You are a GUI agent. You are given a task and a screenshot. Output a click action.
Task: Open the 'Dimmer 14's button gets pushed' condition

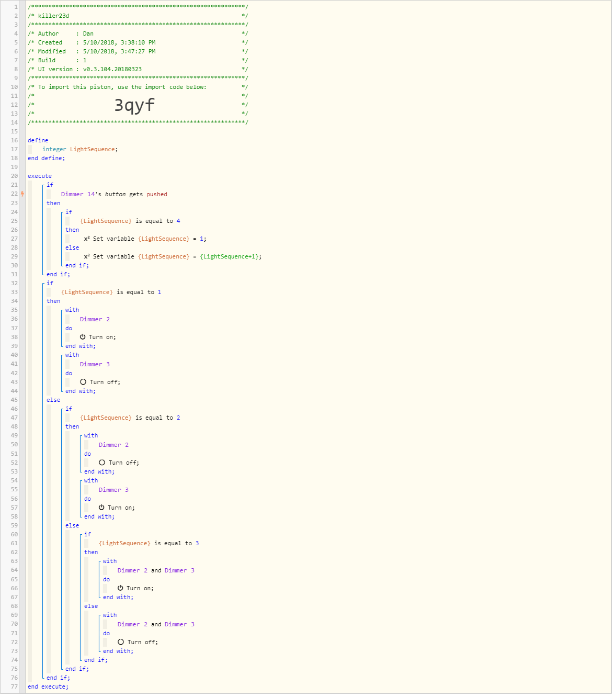pos(114,194)
